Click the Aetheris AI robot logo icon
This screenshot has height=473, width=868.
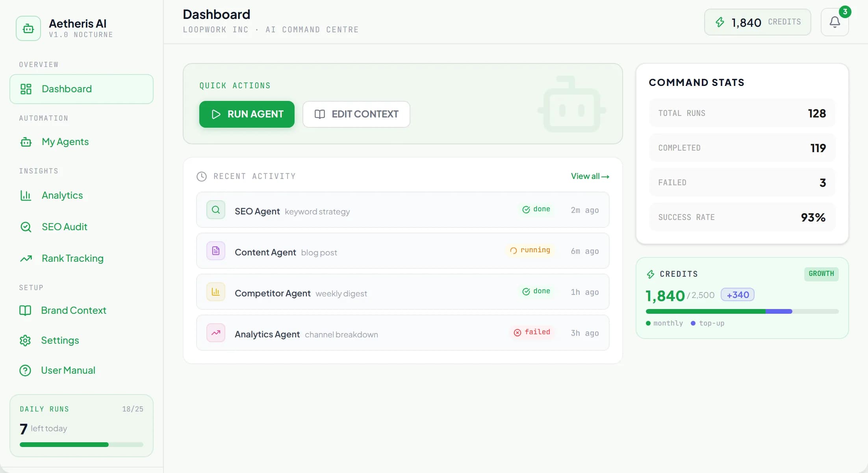point(28,28)
